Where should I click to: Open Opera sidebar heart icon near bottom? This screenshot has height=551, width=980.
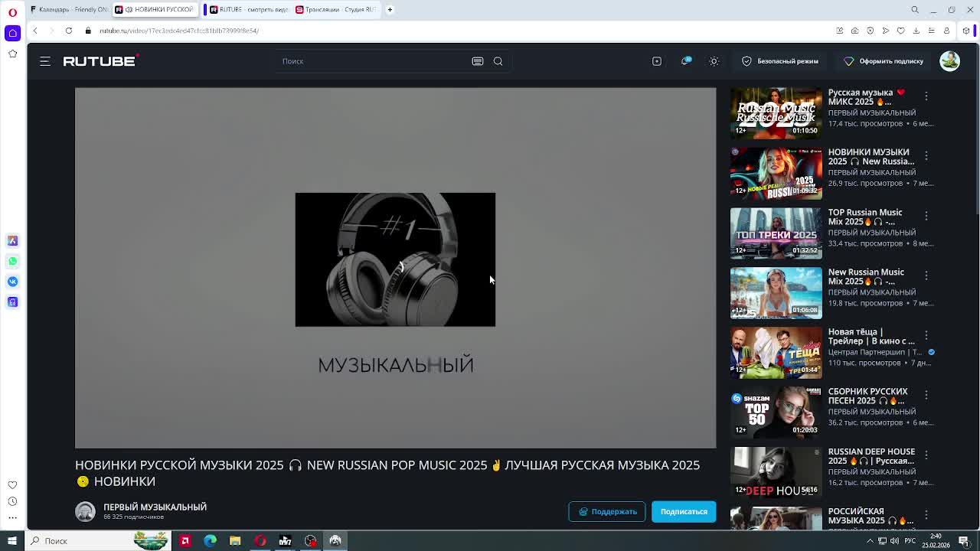coord(12,484)
